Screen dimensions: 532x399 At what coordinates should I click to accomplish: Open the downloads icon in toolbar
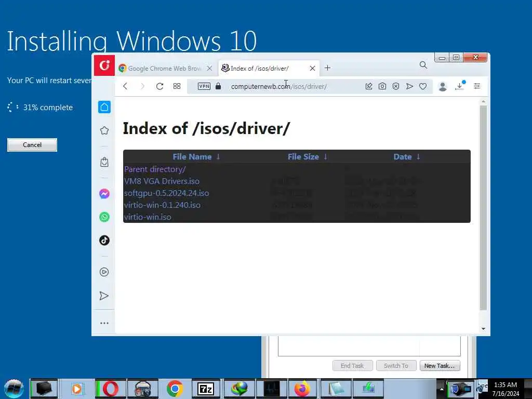[460, 86]
